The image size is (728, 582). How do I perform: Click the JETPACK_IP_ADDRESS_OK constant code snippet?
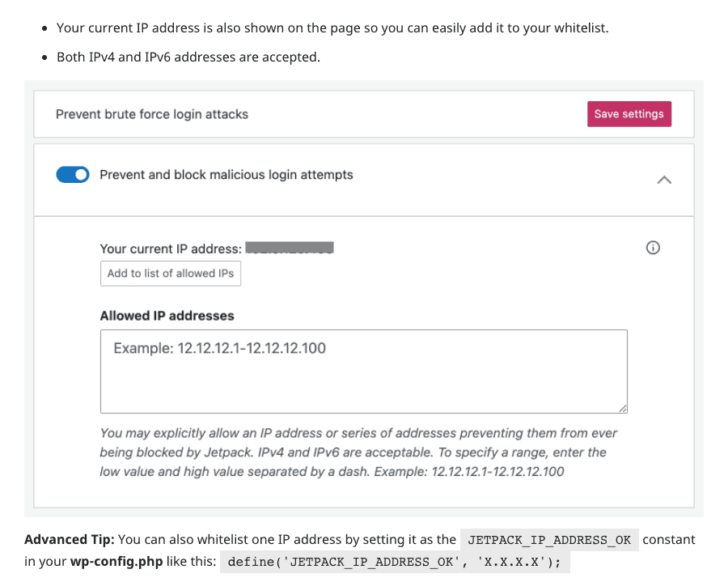tap(549, 540)
